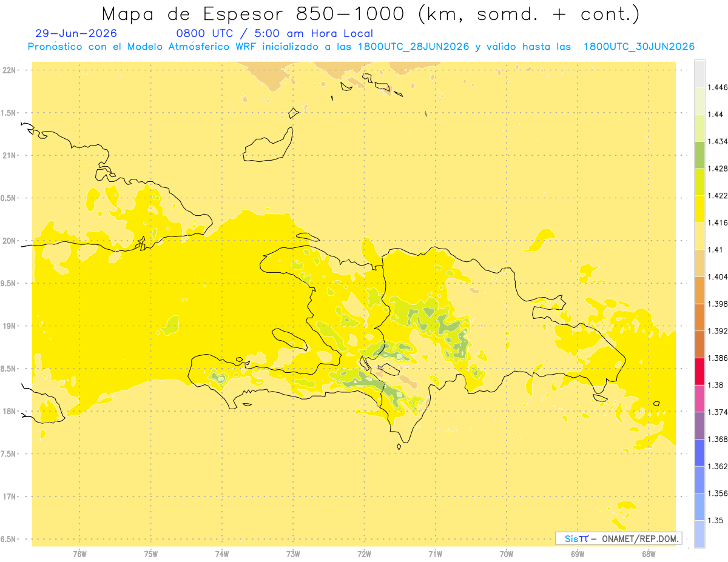Pick the purple swatch between 1.368 and 1.374
This screenshot has width=728, height=562.
699,426
